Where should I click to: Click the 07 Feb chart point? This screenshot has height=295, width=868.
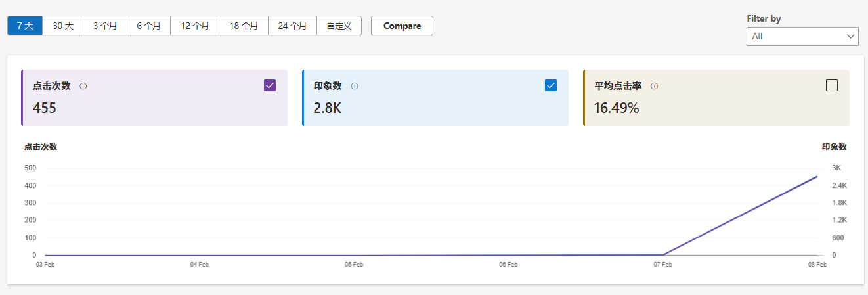click(x=662, y=254)
